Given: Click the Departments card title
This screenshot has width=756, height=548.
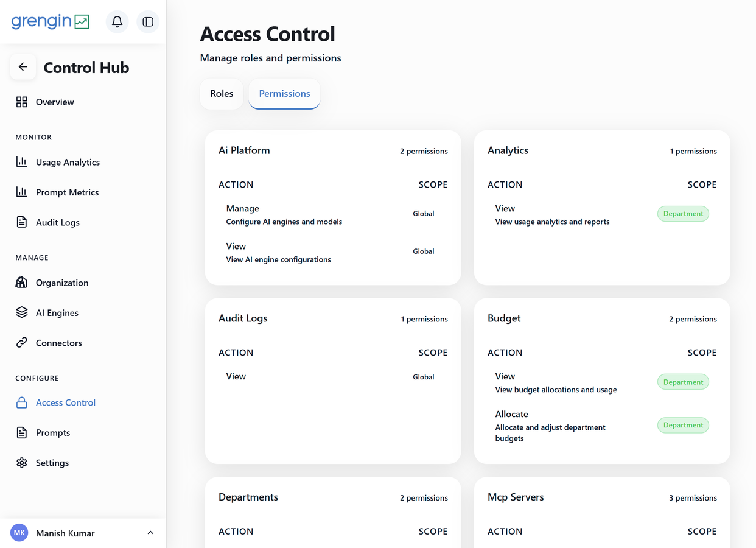Looking at the screenshot, I should (248, 497).
